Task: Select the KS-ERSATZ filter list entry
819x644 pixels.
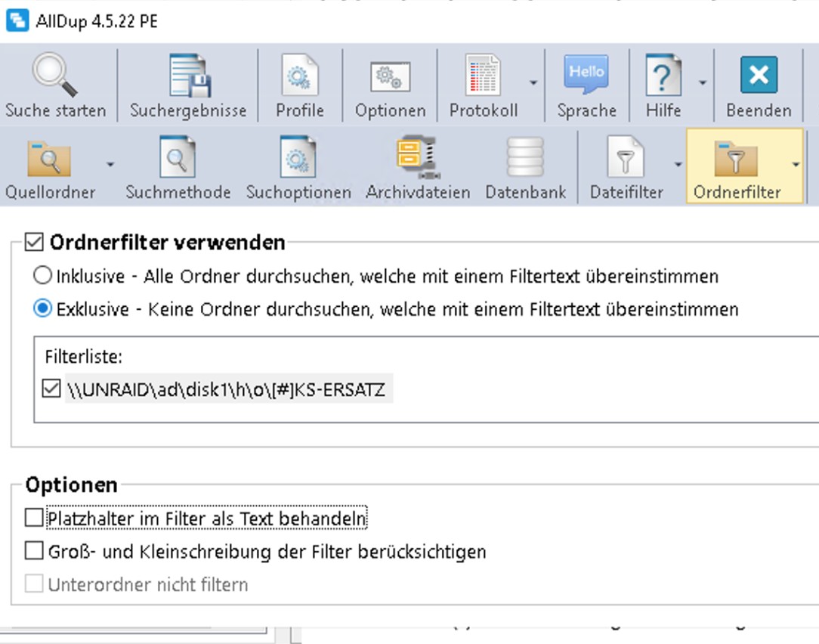Action: (225, 390)
